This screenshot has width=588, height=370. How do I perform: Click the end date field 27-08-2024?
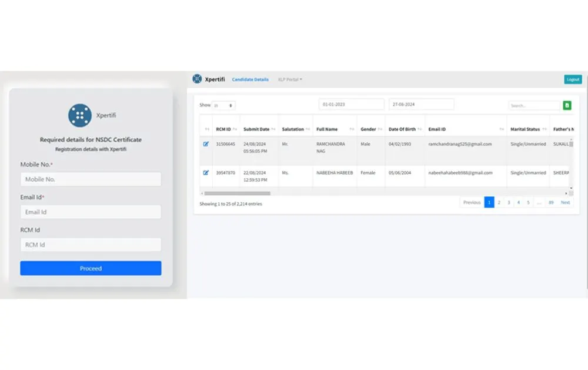tap(422, 104)
